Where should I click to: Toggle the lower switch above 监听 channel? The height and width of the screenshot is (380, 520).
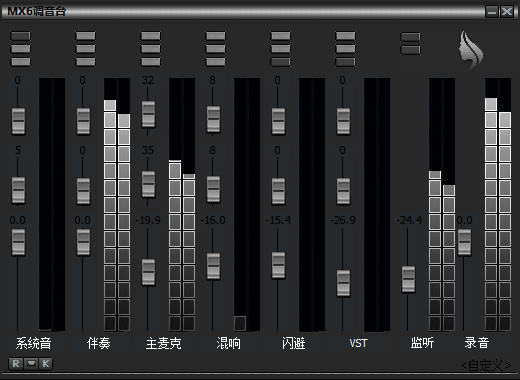(410, 50)
